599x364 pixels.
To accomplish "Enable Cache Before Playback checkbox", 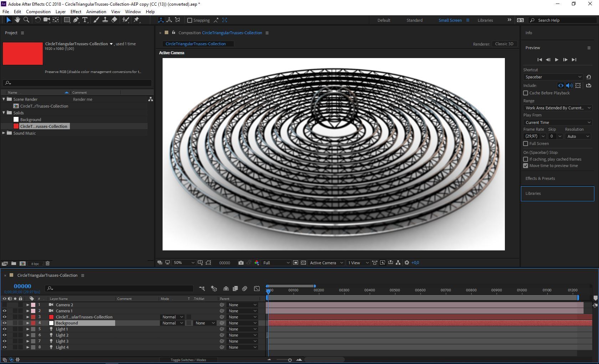I will pyautogui.click(x=526, y=93).
